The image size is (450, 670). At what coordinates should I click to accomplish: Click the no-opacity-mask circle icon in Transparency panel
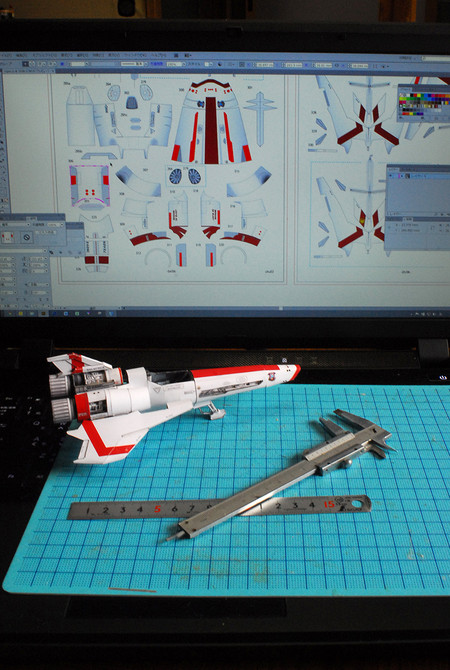[x=27, y=237]
